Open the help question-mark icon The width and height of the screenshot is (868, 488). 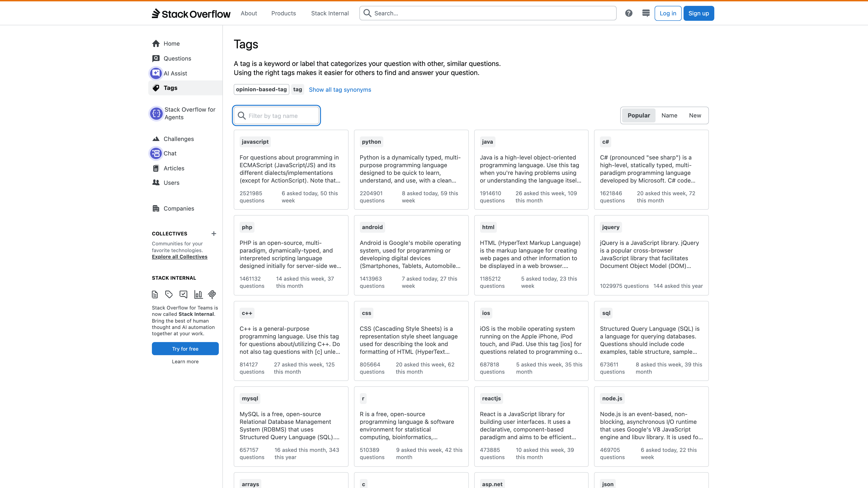[629, 13]
